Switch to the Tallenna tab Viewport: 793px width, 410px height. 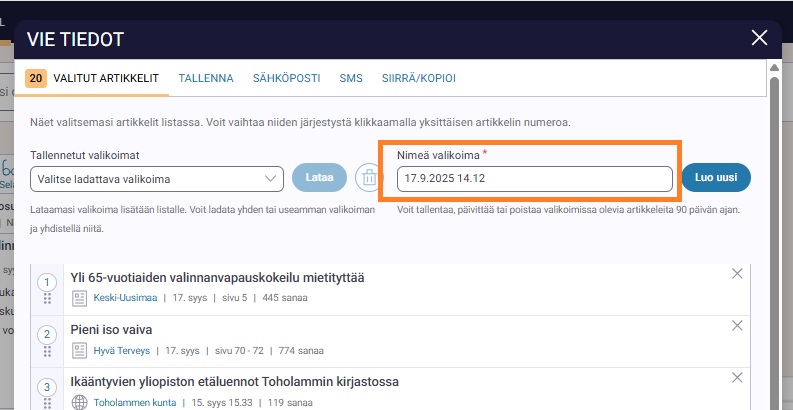pos(206,78)
